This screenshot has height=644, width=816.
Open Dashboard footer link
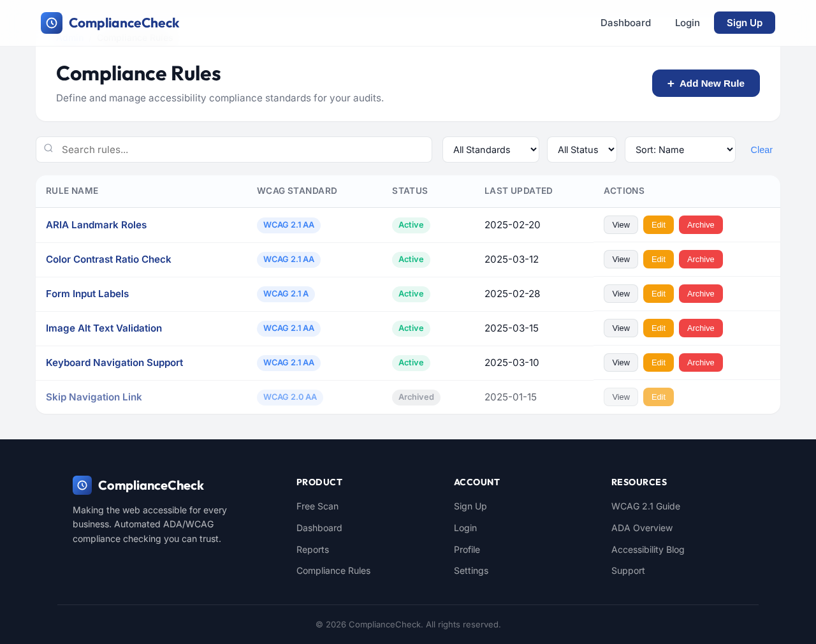point(319,528)
